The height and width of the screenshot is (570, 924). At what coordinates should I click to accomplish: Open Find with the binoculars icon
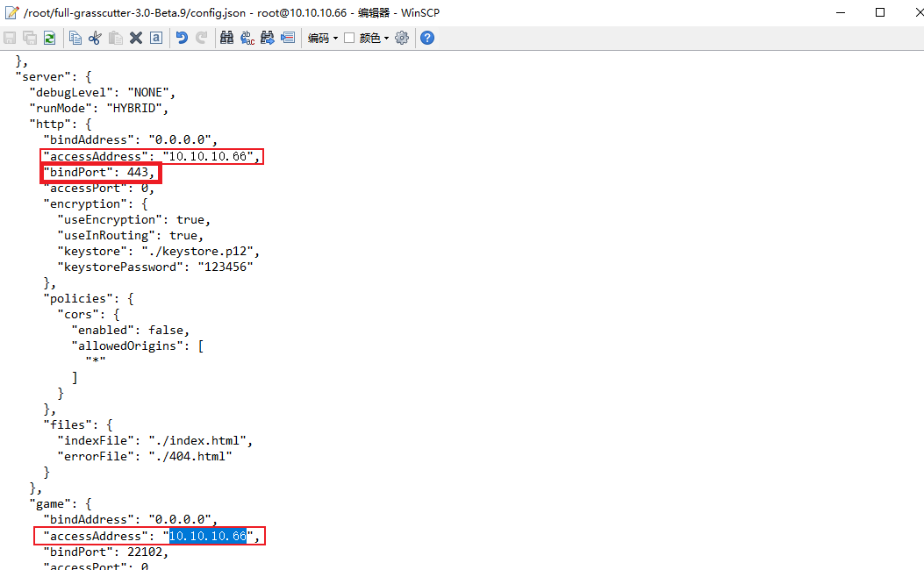pos(226,38)
